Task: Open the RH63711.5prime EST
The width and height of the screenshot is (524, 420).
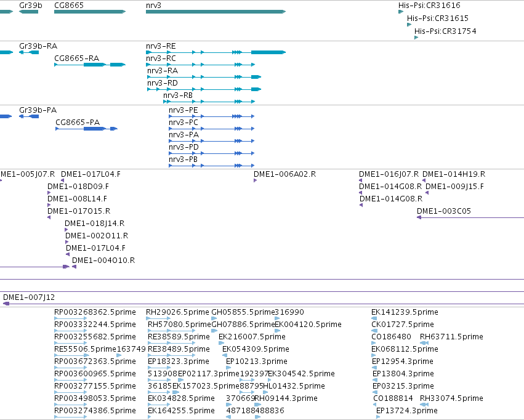Action: 451,337
